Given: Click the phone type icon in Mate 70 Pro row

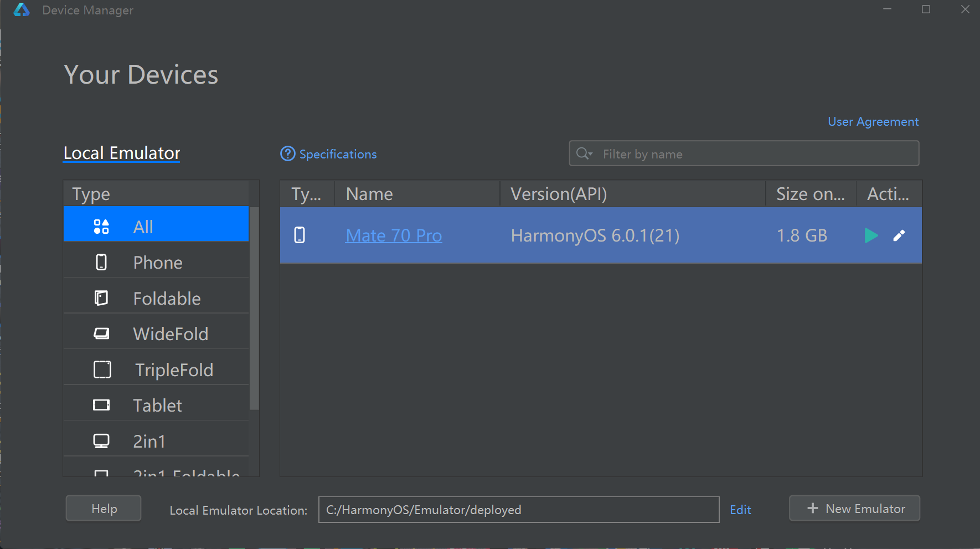Looking at the screenshot, I should (300, 235).
